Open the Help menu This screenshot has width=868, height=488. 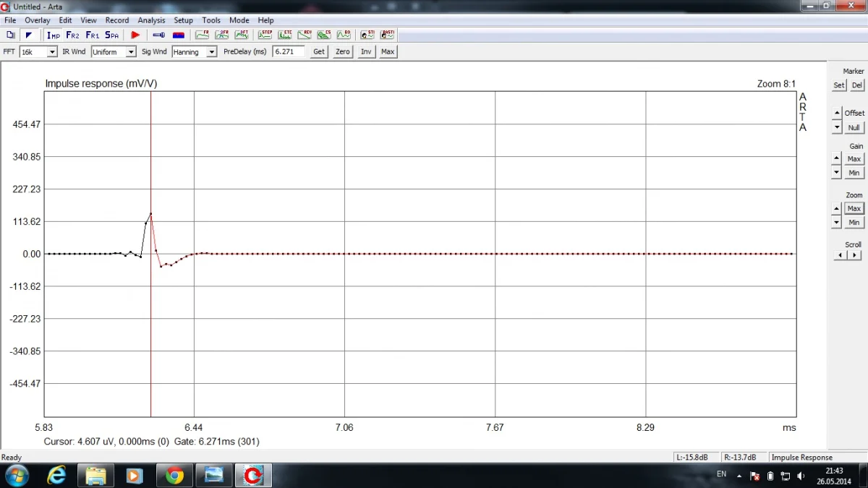pyautogui.click(x=266, y=20)
